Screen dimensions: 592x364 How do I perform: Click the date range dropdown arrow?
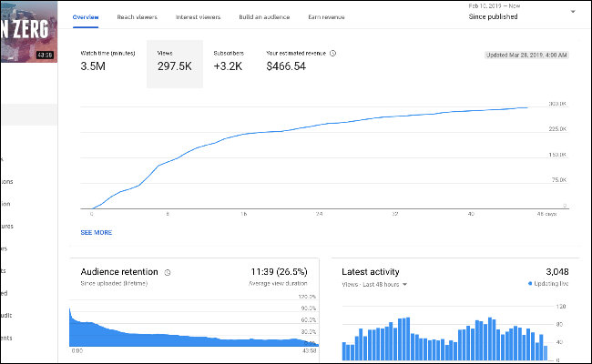pos(573,12)
